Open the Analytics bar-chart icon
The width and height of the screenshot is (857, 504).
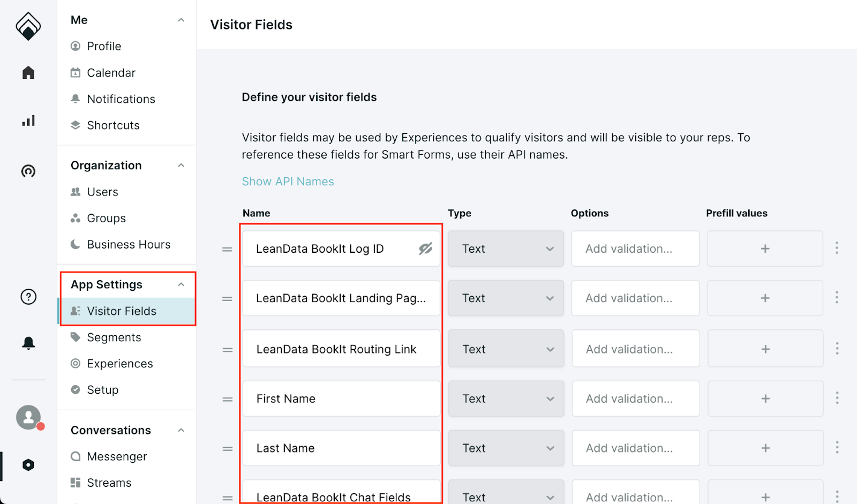click(x=28, y=121)
